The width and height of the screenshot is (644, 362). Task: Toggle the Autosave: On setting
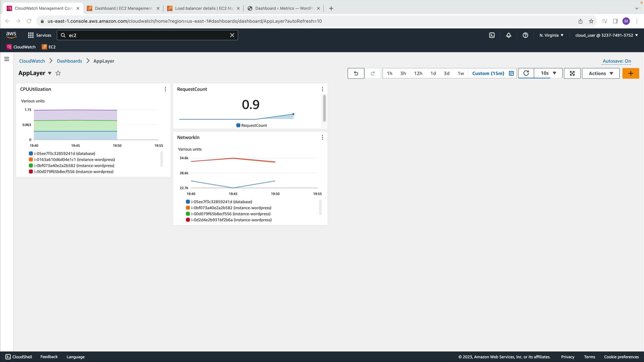[616, 61]
